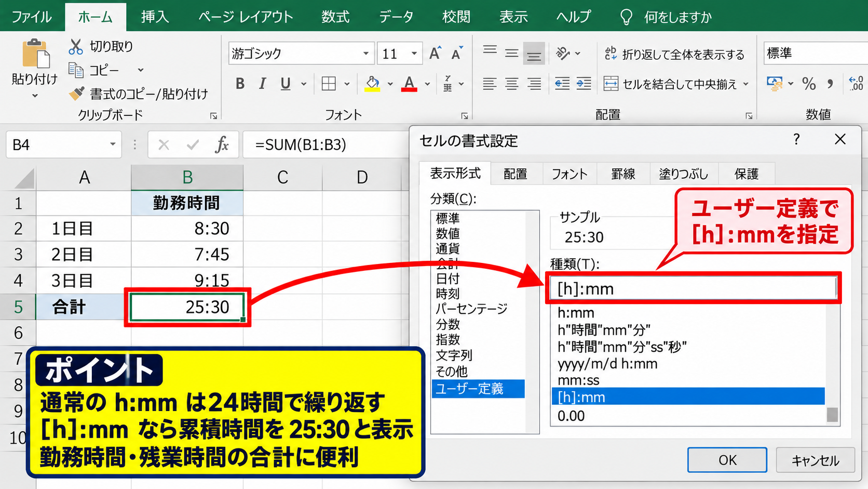Open the font size dropdown
This screenshot has width=868, height=489.
point(414,54)
